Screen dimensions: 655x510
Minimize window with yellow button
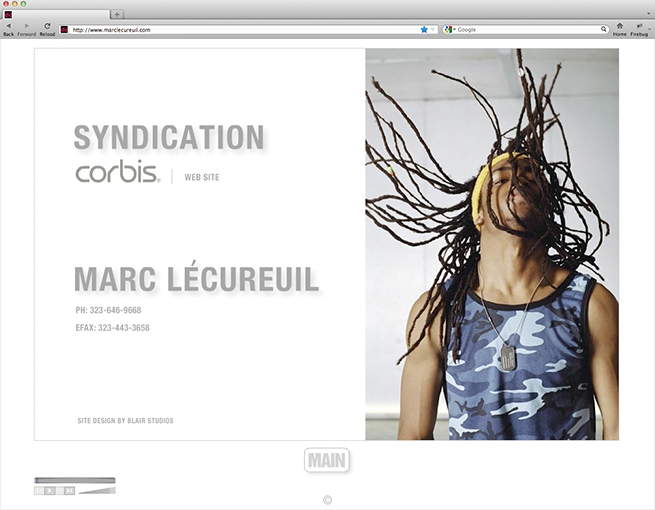pos(15,4)
